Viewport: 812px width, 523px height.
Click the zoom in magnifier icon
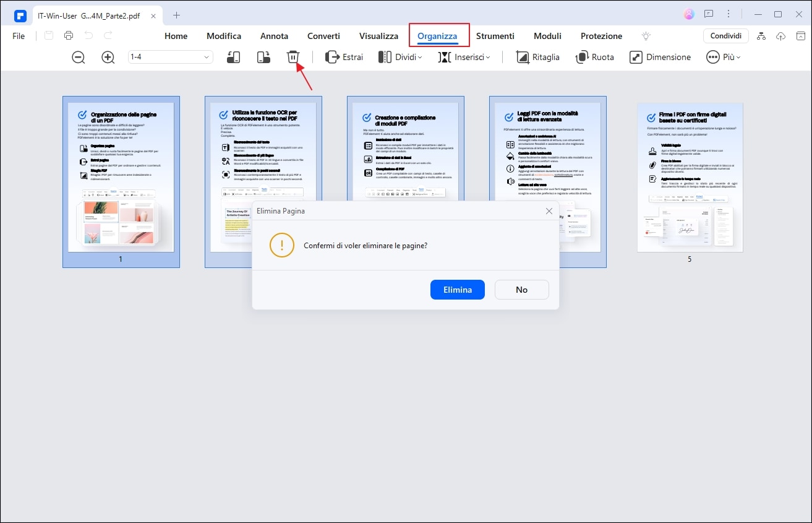[x=108, y=57]
